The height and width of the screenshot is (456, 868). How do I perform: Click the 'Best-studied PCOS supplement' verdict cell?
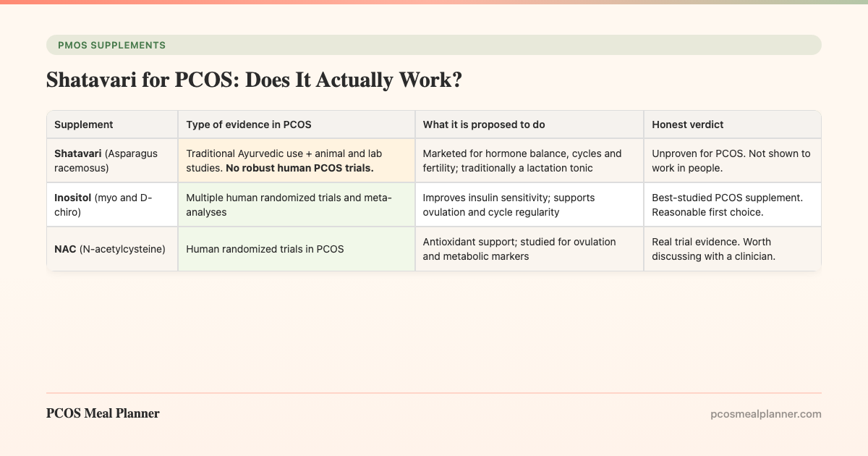(733, 205)
